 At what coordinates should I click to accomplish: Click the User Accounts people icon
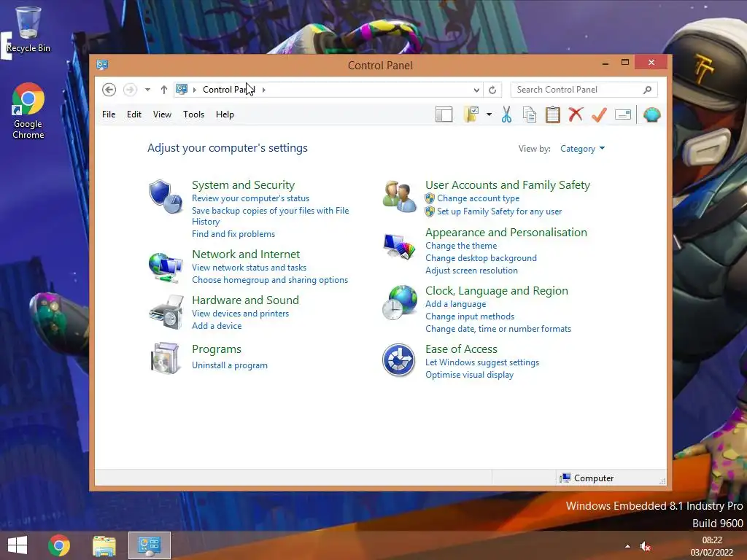click(399, 196)
